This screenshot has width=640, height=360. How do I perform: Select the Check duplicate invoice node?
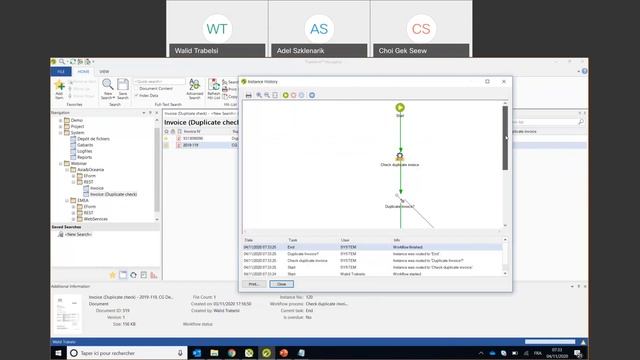click(400, 156)
